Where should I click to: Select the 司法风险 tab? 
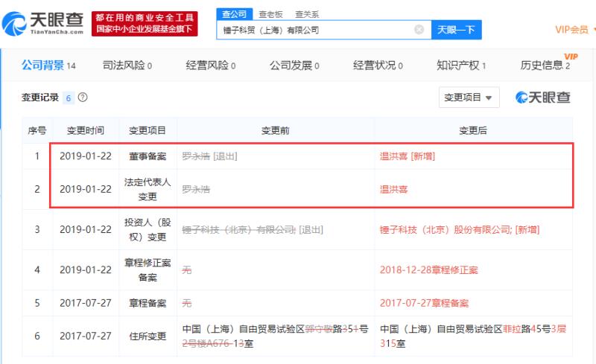click(x=127, y=66)
